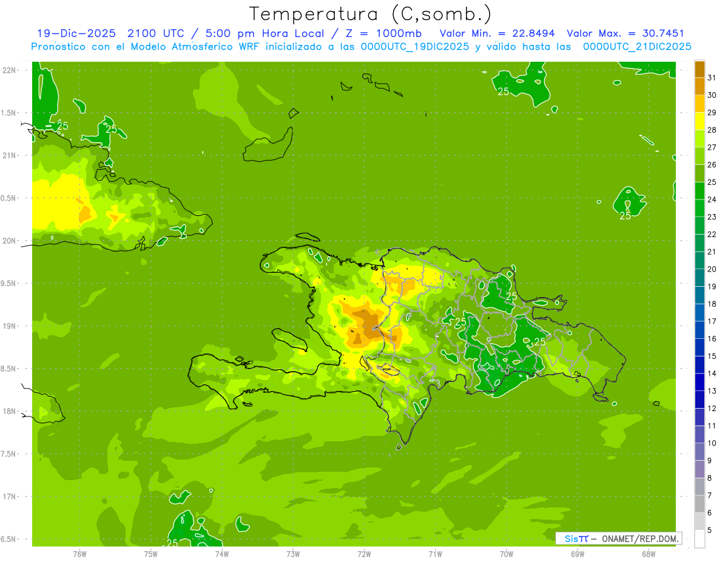The width and height of the screenshot is (728, 562).
Task: Click the 20N latitude axis label
Action: (10, 241)
